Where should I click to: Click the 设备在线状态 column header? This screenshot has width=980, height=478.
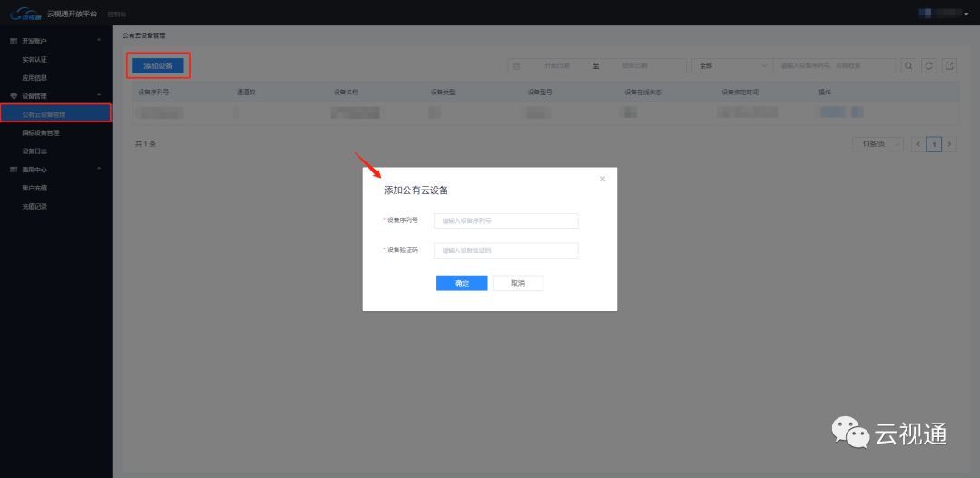tap(643, 92)
